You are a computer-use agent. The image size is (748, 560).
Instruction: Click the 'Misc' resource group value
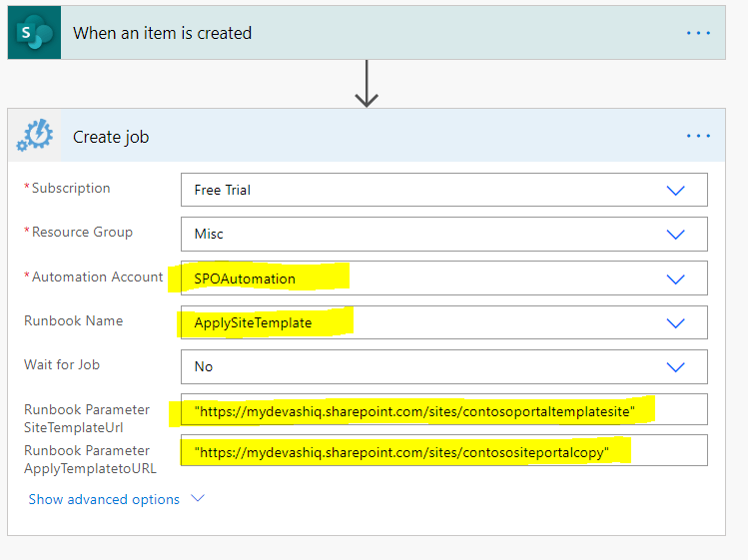coord(209,234)
